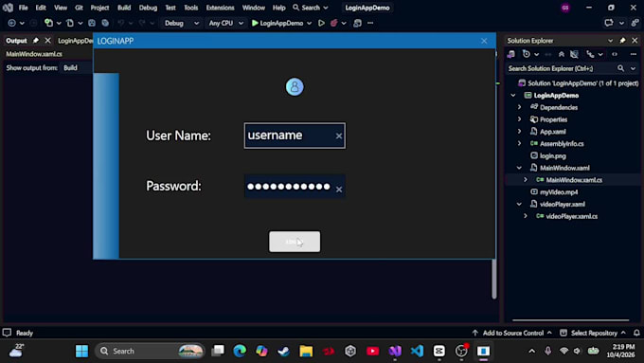Expand the App.xaml node
644x363 pixels.
pos(519,132)
